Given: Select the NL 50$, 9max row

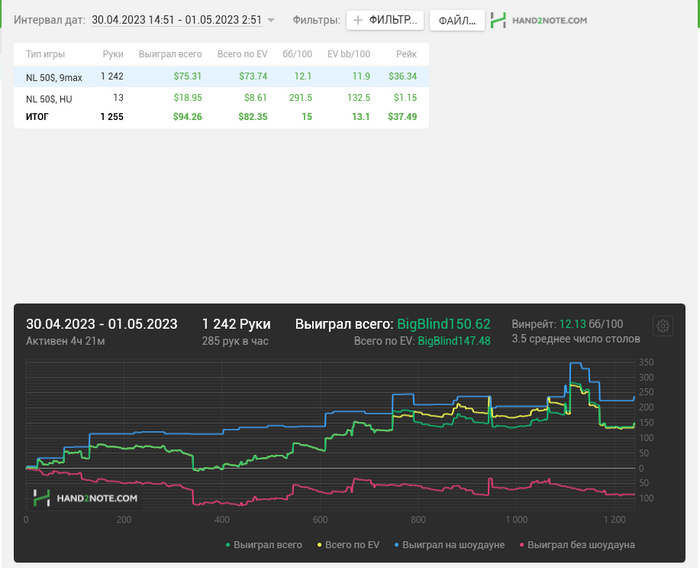Looking at the screenshot, I should coord(221,76).
